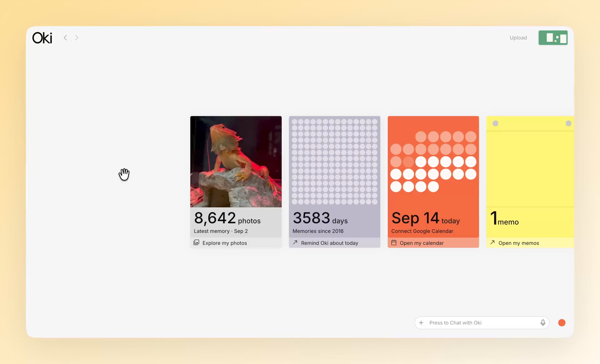This screenshot has height=364, width=600.
Task: Click the microphone icon in chat bar
Action: pos(543,323)
